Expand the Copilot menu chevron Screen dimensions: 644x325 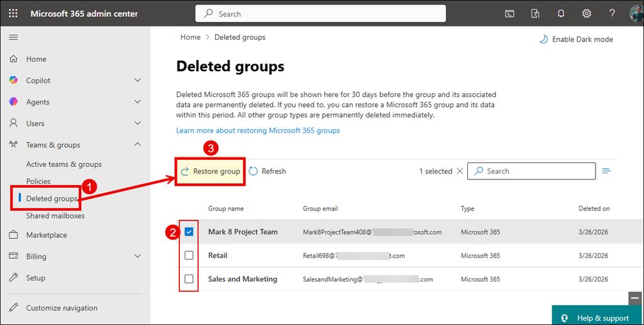138,80
